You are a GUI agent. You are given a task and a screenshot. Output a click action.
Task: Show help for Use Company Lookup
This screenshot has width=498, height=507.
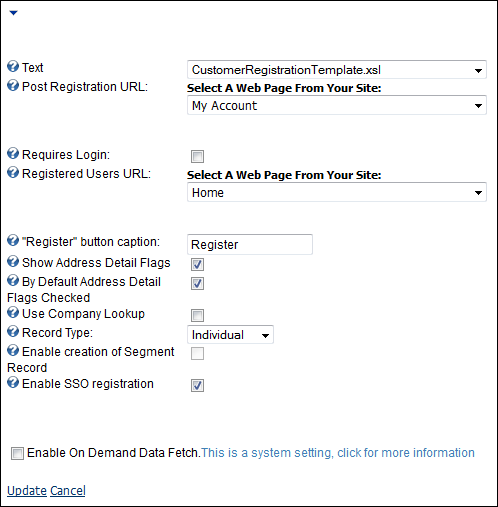click(x=13, y=312)
